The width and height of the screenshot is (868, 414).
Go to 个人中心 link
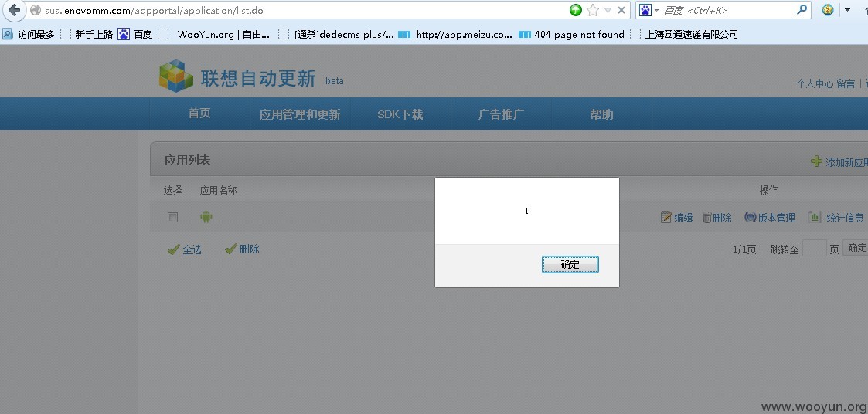(815, 83)
